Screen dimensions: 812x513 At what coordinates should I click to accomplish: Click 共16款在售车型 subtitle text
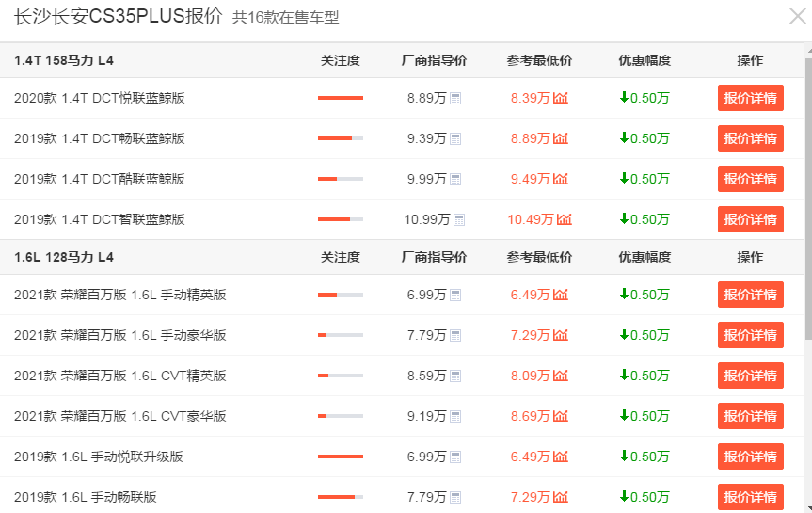point(285,18)
